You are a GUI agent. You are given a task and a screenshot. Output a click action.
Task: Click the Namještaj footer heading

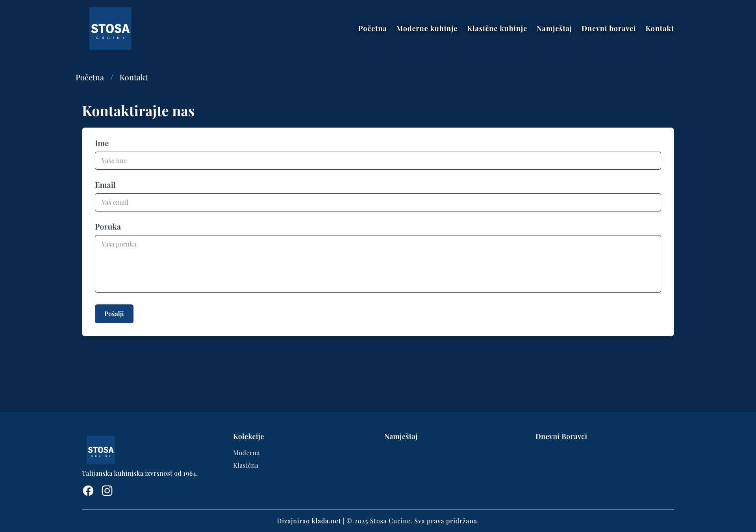(x=401, y=436)
